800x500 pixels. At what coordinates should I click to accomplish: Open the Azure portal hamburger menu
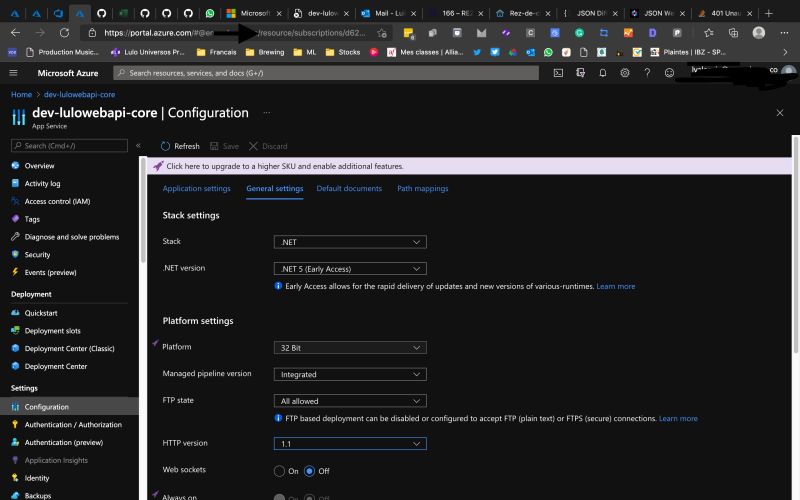point(13,73)
